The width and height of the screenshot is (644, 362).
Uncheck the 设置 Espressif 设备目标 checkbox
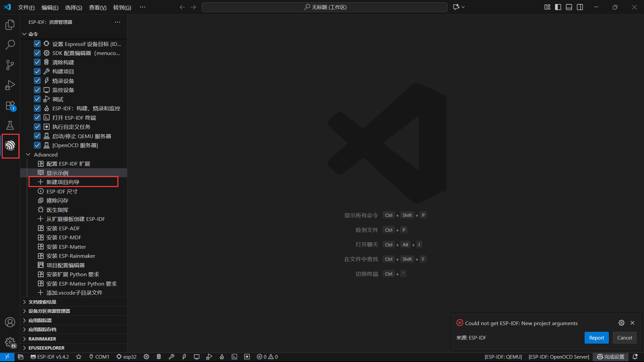pyautogui.click(x=37, y=44)
